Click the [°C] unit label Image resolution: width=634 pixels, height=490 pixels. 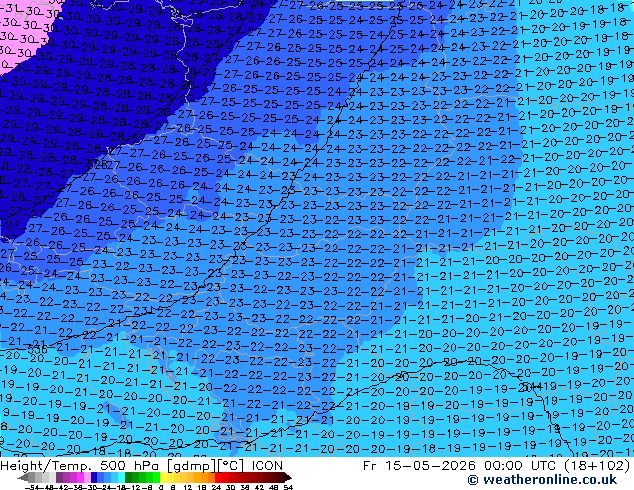coord(232,466)
